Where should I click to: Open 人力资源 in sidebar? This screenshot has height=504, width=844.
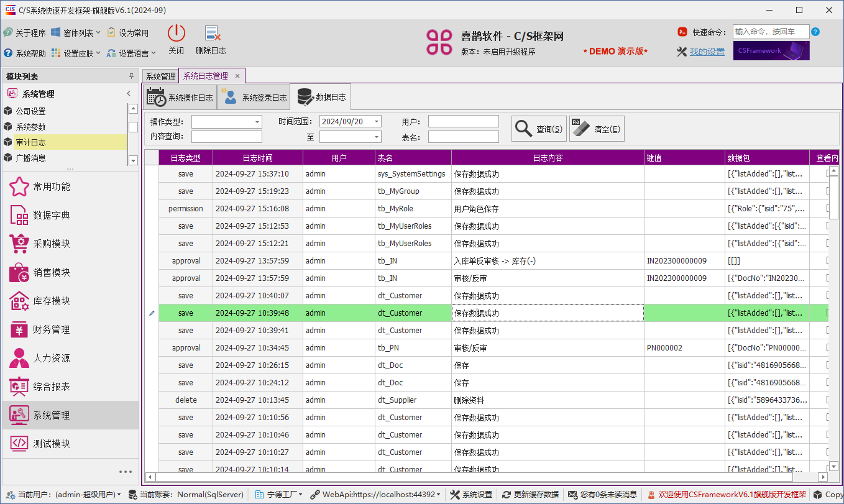click(x=71, y=358)
